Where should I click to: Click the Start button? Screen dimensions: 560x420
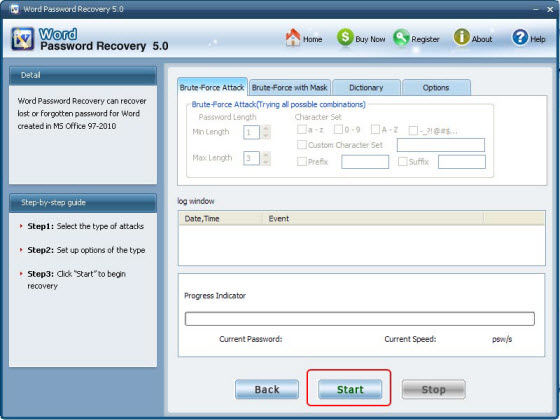(350, 389)
